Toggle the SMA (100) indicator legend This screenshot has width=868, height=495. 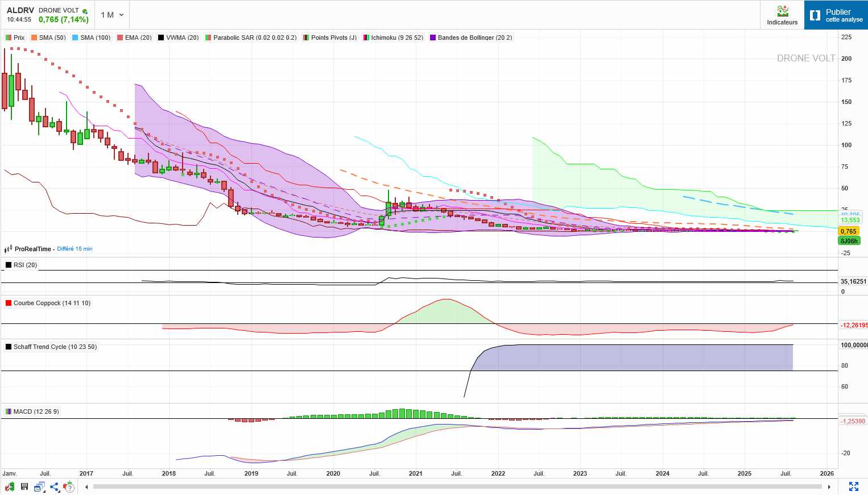[92, 38]
